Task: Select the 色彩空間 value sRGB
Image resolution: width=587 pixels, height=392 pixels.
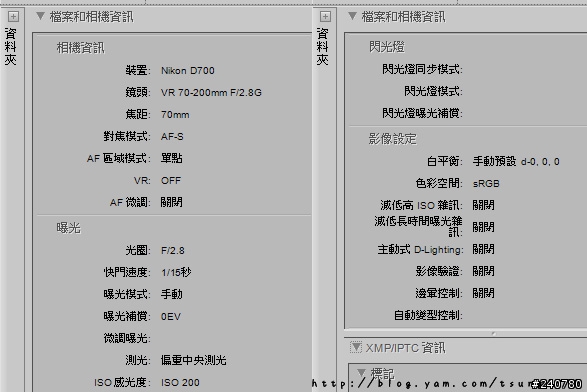Action: tap(486, 183)
